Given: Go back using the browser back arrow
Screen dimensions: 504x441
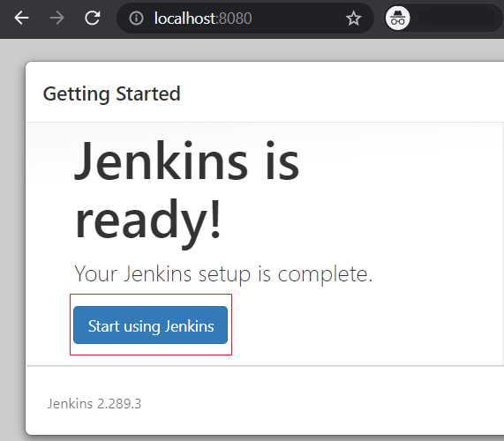Looking at the screenshot, I should point(21,18).
